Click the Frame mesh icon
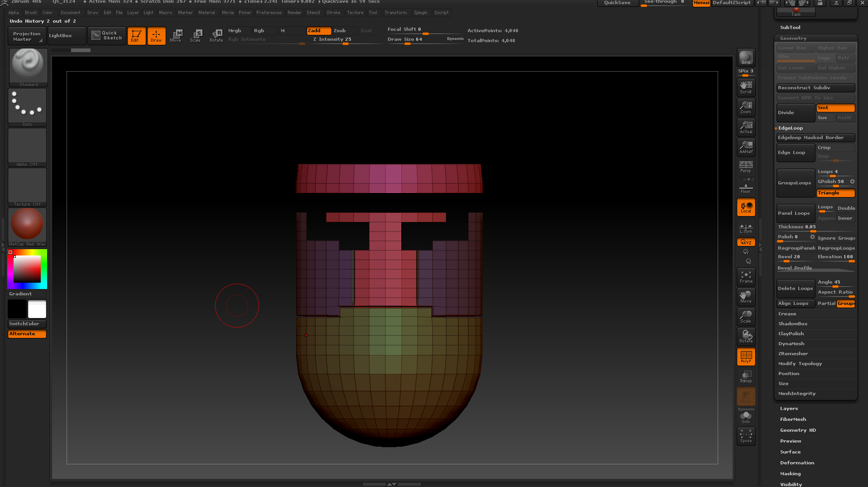This screenshot has height=487, width=868. (x=746, y=277)
